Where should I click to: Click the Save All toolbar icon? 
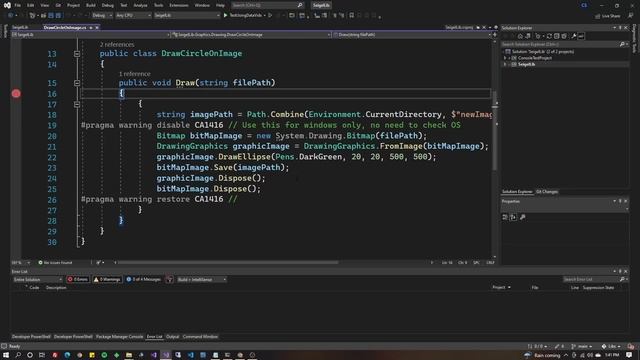pyautogui.click(x=58, y=16)
